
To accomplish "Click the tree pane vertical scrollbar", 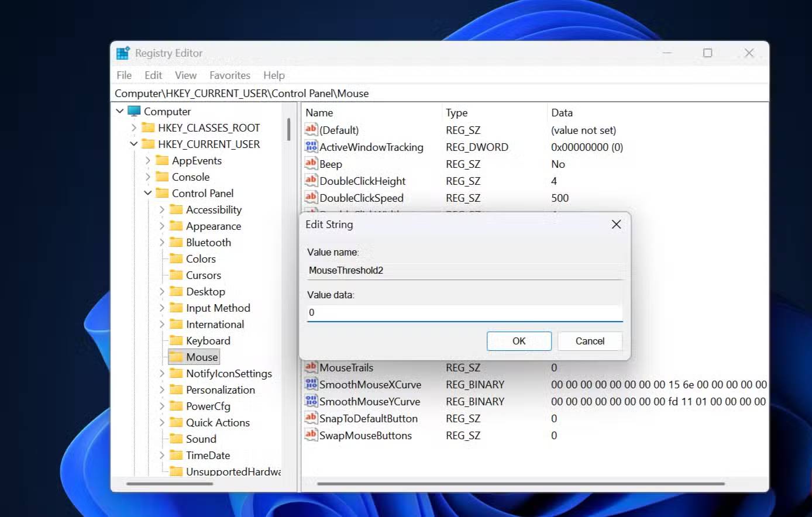I will [288, 130].
